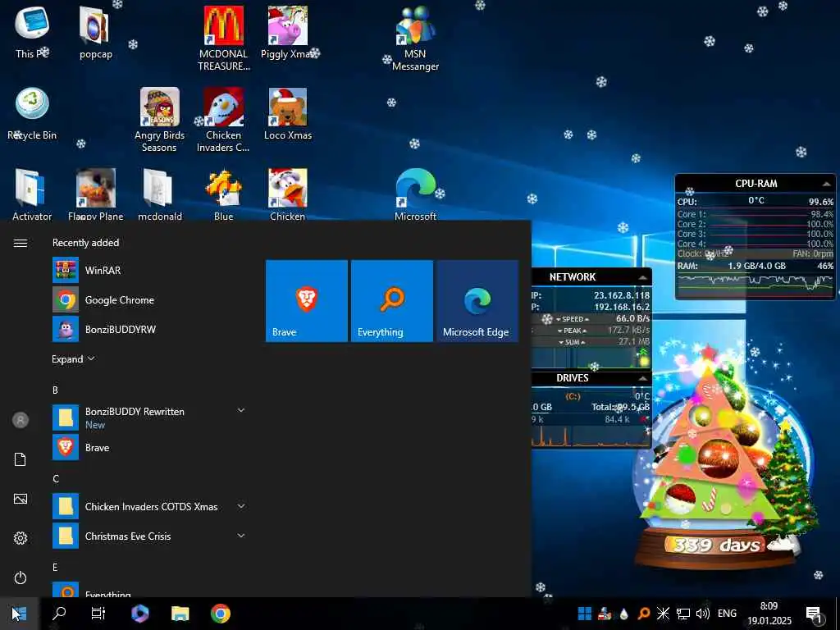Open Documents from Start sidebar
The width and height of the screenshot is (840, 630).
(x=21, y=459)
